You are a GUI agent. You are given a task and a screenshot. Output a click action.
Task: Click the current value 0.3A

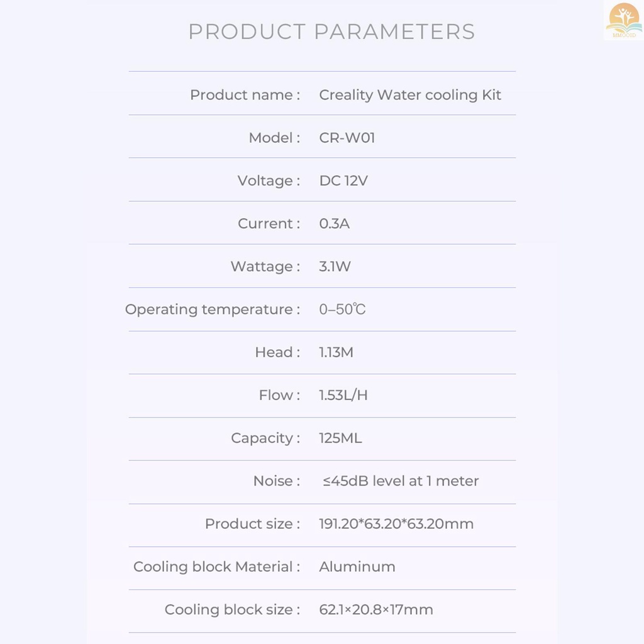point(334,224)
